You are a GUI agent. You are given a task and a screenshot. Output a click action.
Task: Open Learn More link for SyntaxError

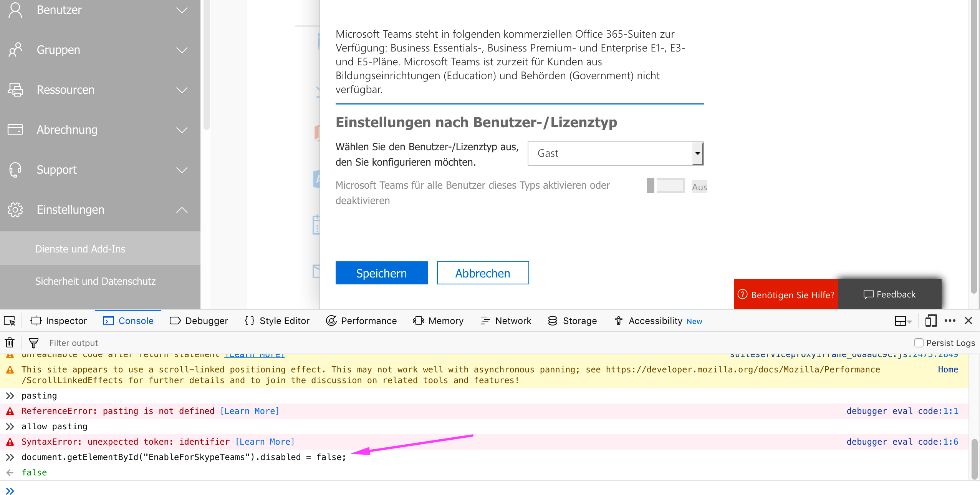[265, 442]
